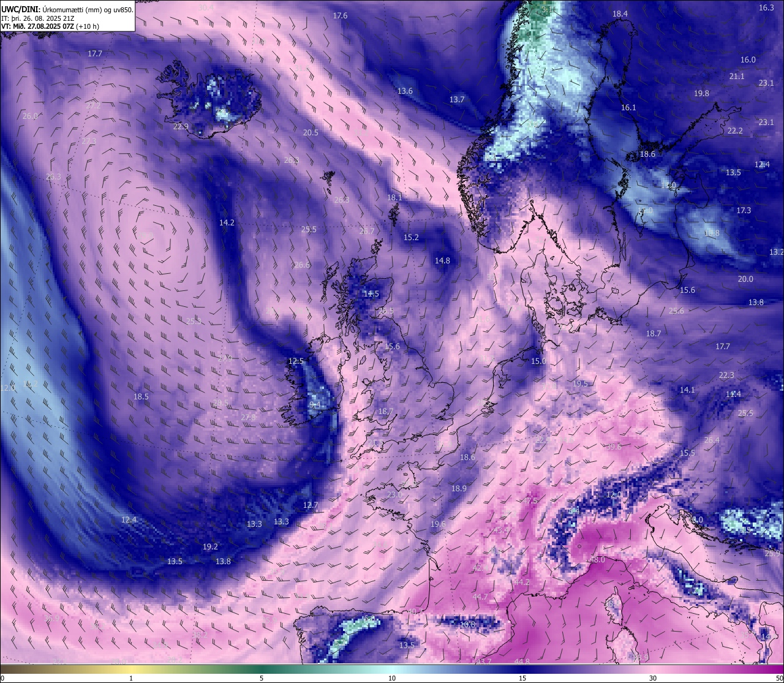The image size is (784, 683).
Task: Click the 14.2 value in the Atlantic
Action: [x=227, y=223]
